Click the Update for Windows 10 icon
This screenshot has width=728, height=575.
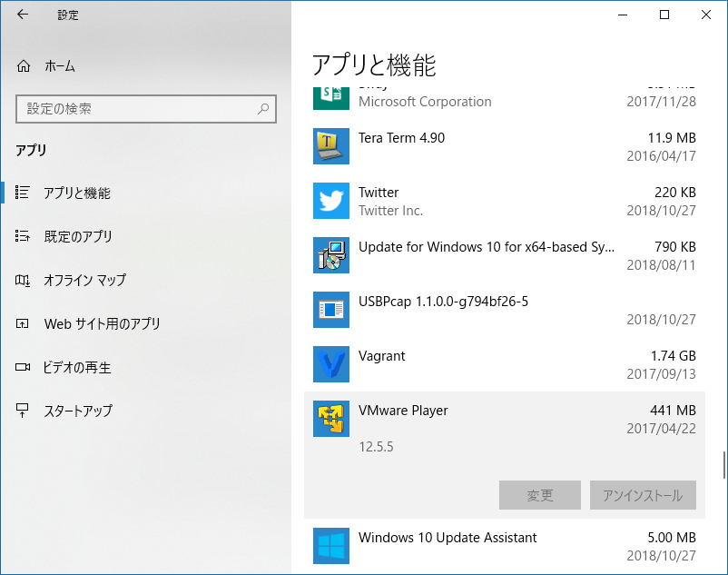coord(330,255)
